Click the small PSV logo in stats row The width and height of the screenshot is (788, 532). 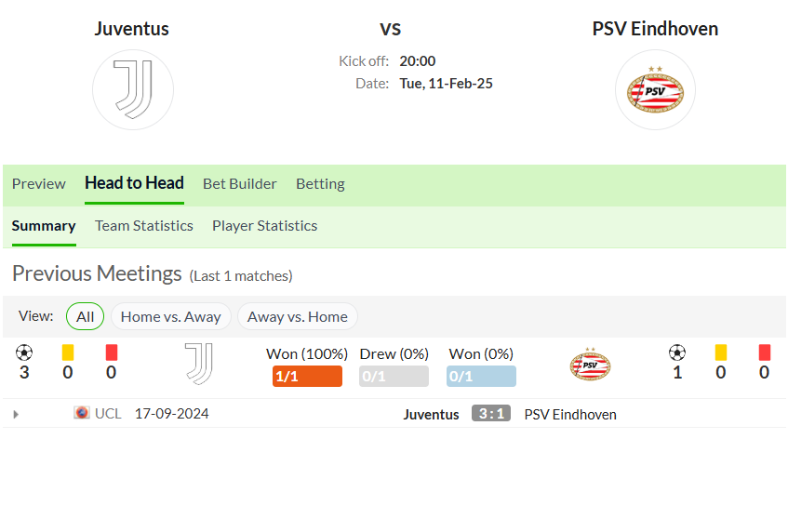(590, 364)
